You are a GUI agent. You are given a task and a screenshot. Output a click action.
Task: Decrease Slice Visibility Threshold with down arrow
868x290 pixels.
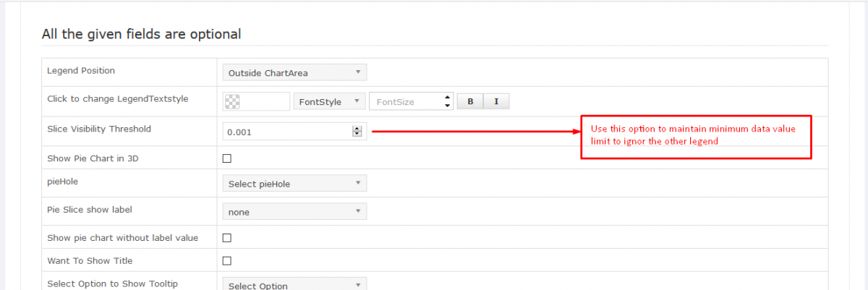[357, 135]
